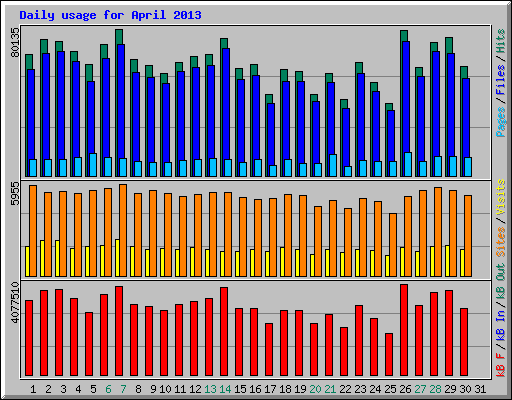512x400 pixels.
Task: Click the 'kB F' legend label
Action: (501, 364)
